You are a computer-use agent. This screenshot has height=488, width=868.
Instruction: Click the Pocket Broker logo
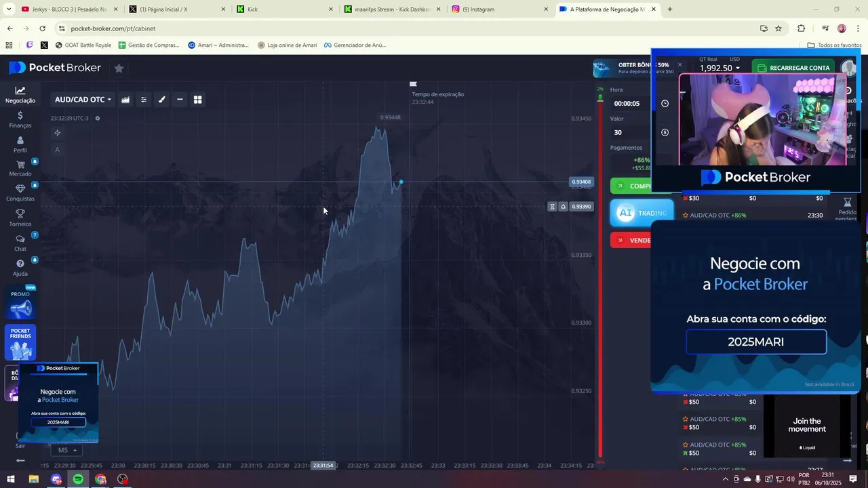coord(55,68)
